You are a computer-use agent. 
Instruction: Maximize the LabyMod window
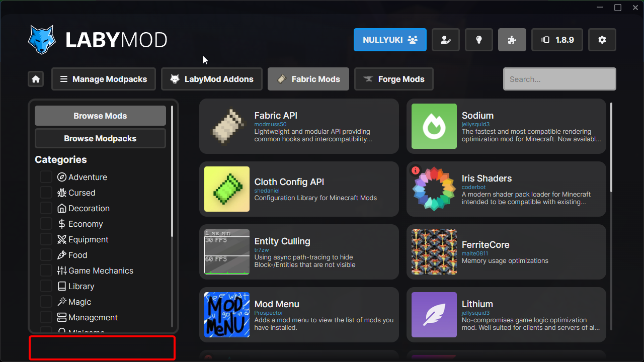coord(618,8)
